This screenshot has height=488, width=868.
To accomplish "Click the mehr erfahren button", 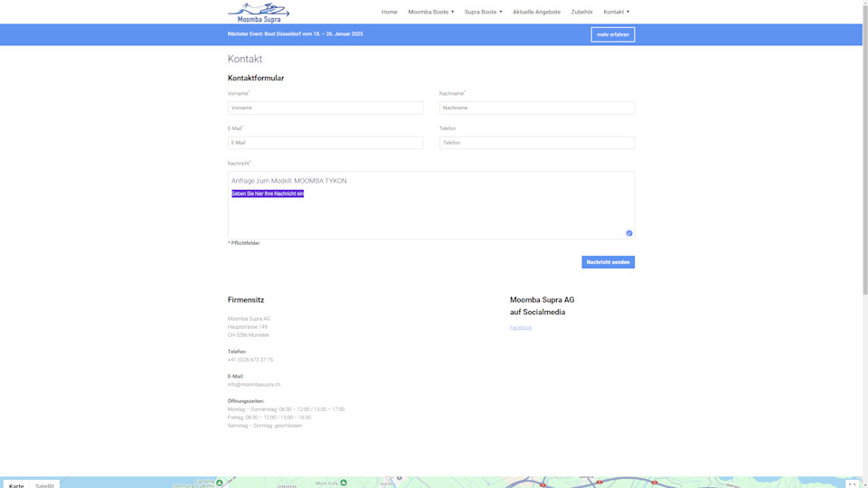I will click(613, 34).
